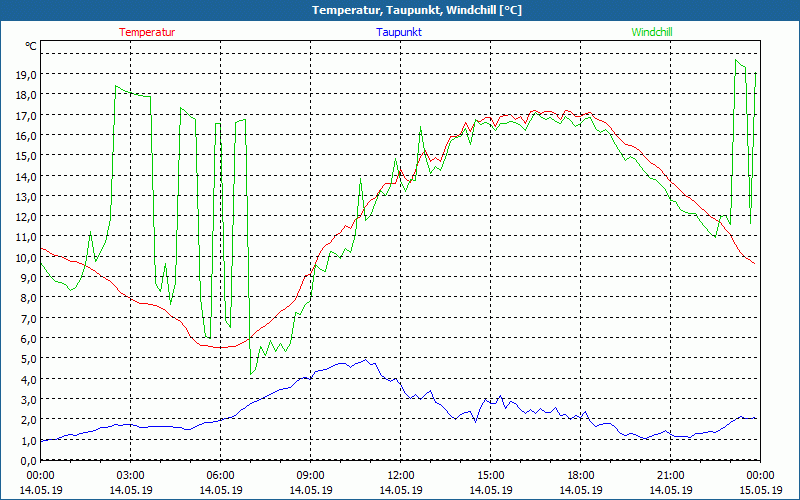800x500 pixels.
Task: Click the 19,0 y-axis value
Action: (26, 75)
